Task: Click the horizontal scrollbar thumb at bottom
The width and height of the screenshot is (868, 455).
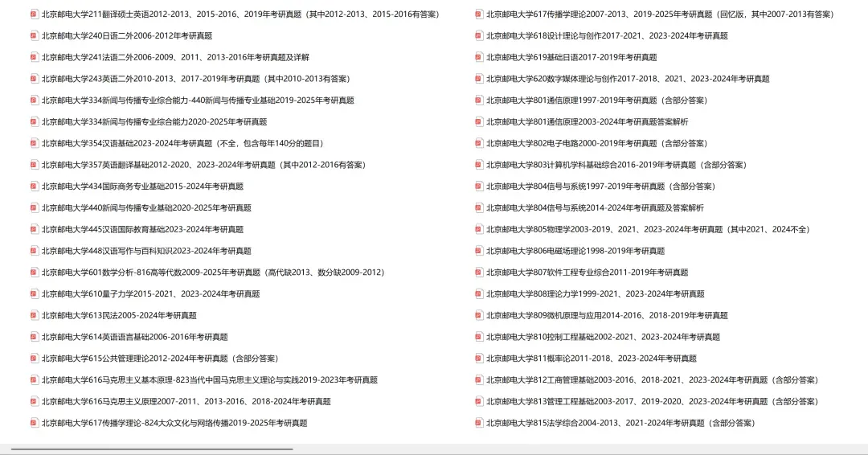Action: 152,449
